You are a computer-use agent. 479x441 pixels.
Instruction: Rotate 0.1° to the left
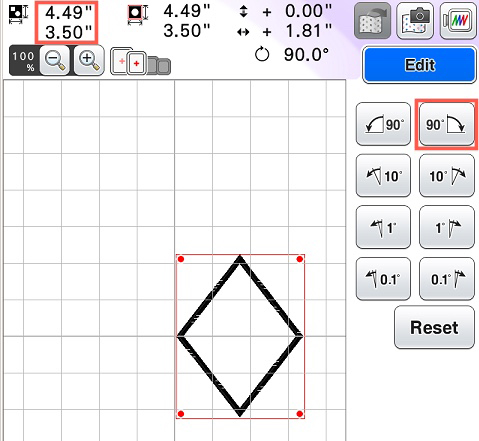click(383, 279)
